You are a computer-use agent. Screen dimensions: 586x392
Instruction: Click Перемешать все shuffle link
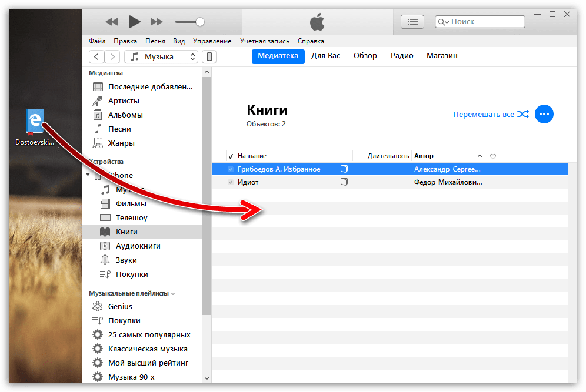pyautogui.click(x=491, y=114)
